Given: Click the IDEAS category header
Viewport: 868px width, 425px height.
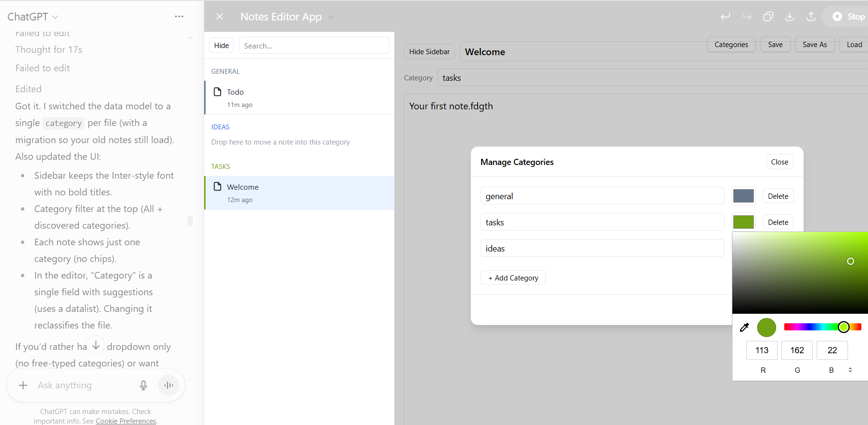Looking at the screenshot, I should [x=220, y=127].
